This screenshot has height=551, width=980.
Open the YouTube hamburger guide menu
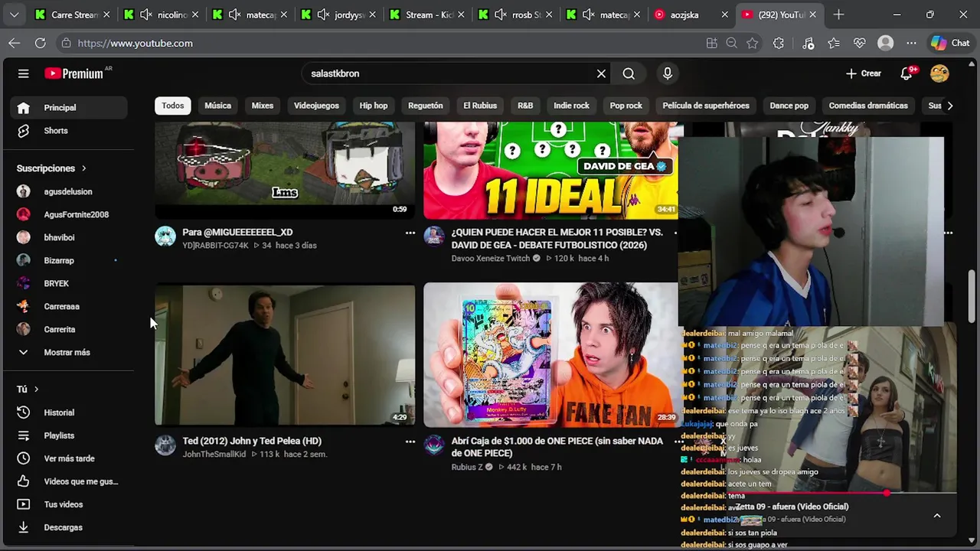coord(23,73)
